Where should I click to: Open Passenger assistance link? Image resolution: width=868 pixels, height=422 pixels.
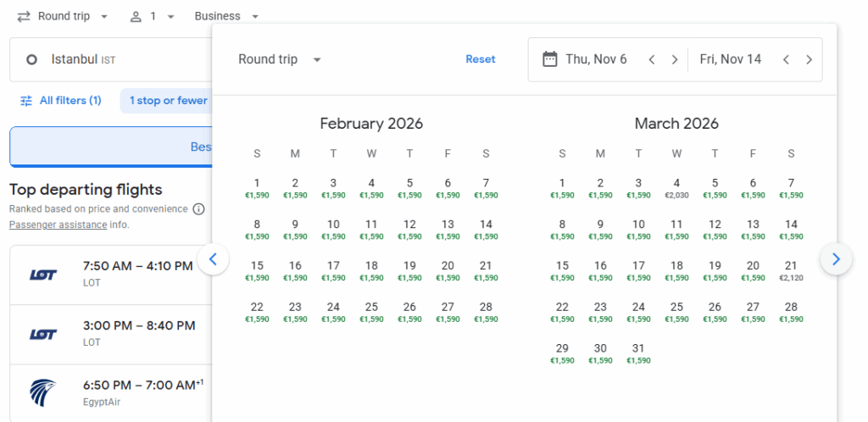pos(58,225)
